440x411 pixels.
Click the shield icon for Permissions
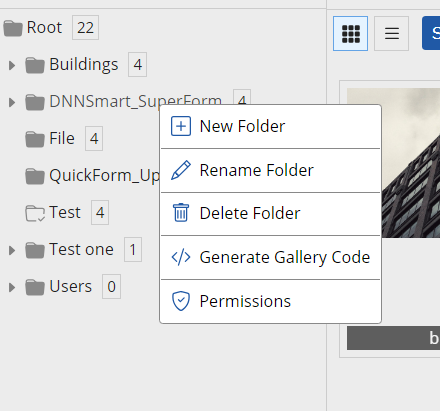[x=181, y=301]
